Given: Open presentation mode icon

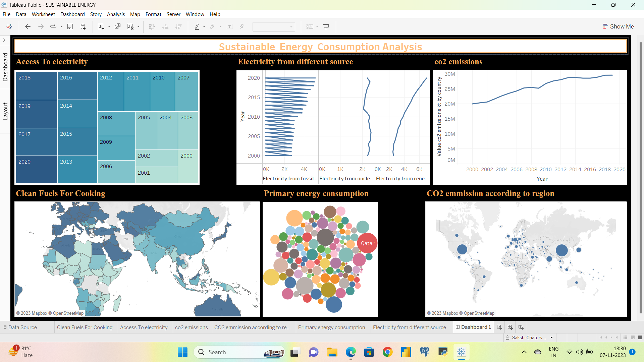Looking at the screenshot, I should 326,26.
